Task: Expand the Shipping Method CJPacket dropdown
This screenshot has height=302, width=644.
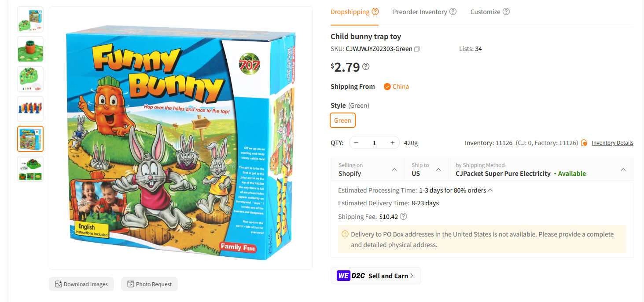Action: tap(541, 169)
